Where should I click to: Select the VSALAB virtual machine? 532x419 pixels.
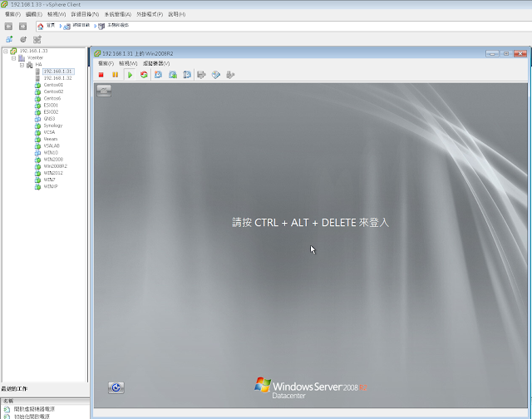point(52,145)
